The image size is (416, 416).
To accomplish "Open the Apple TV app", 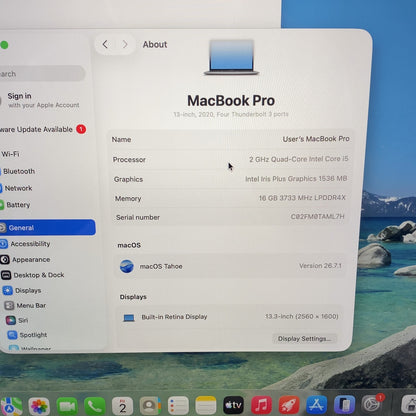I will (x=233, y=405).
